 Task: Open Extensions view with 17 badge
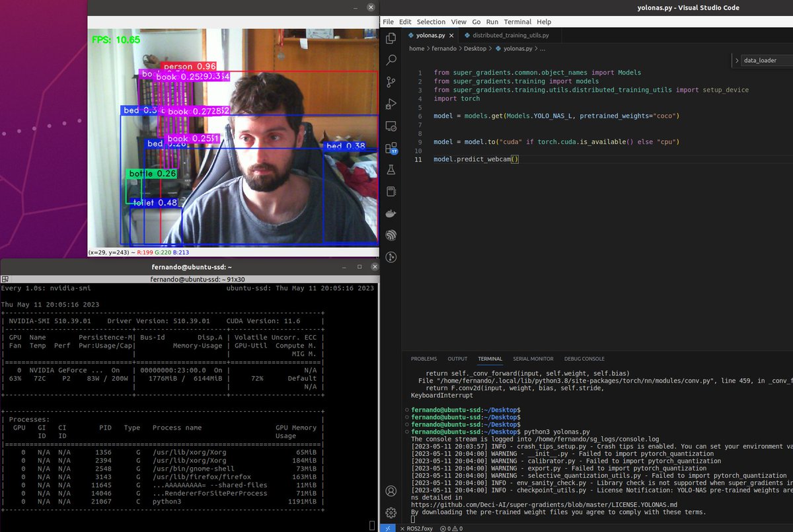[391, 148]
